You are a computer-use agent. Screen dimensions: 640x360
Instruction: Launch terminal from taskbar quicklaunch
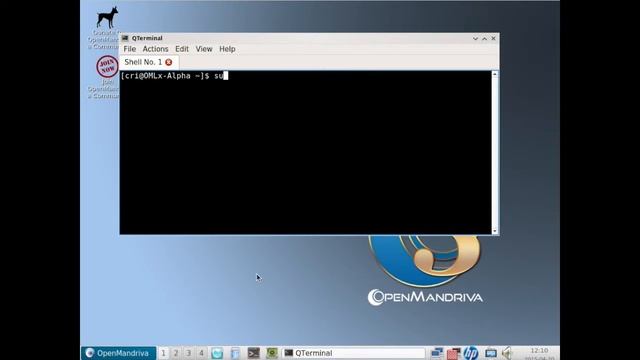coord(253,353)
